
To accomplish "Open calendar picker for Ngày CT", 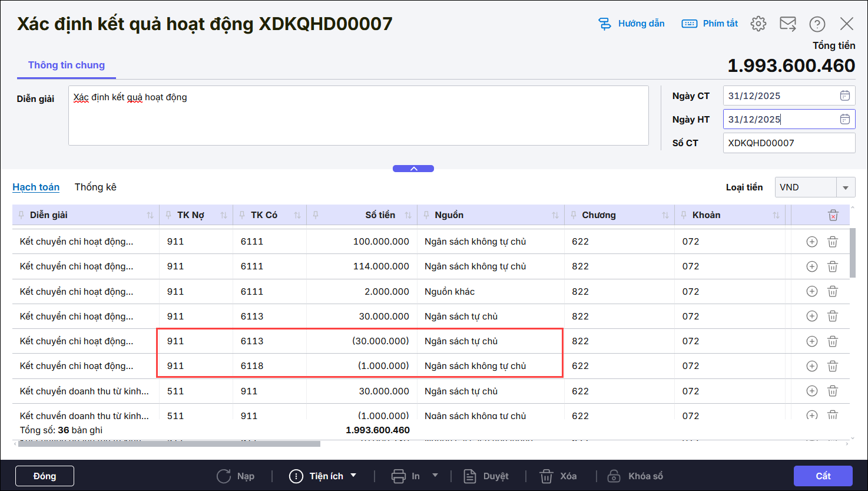I will (x=844, y=95).
